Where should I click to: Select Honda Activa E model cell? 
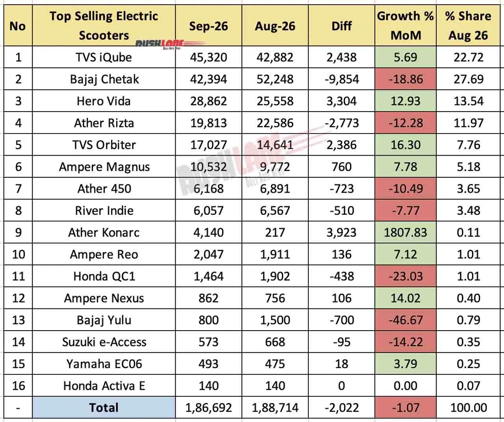tap(104, 385)
